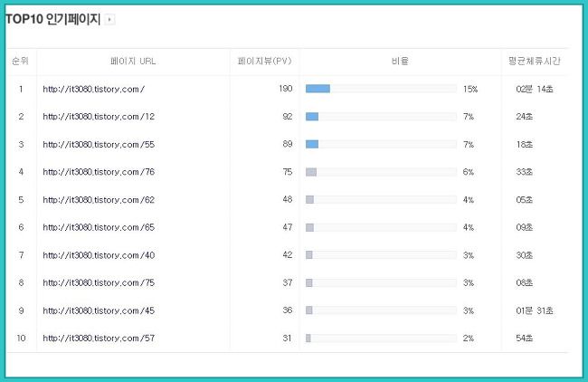Select the 02분 14초 dwell time
This screenshot has width=588, height=382.
click(535, 90)
